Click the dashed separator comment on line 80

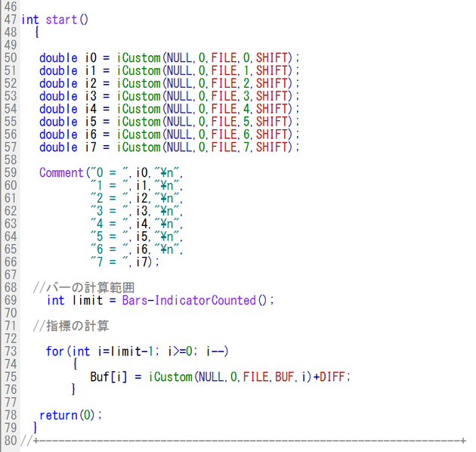tap(243, 441)
